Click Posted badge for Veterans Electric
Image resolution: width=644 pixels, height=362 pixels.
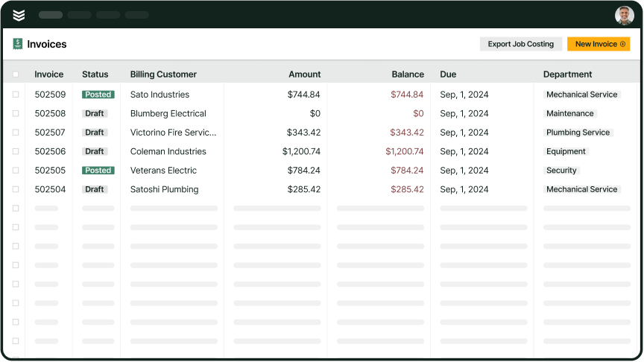click(98, 171)
